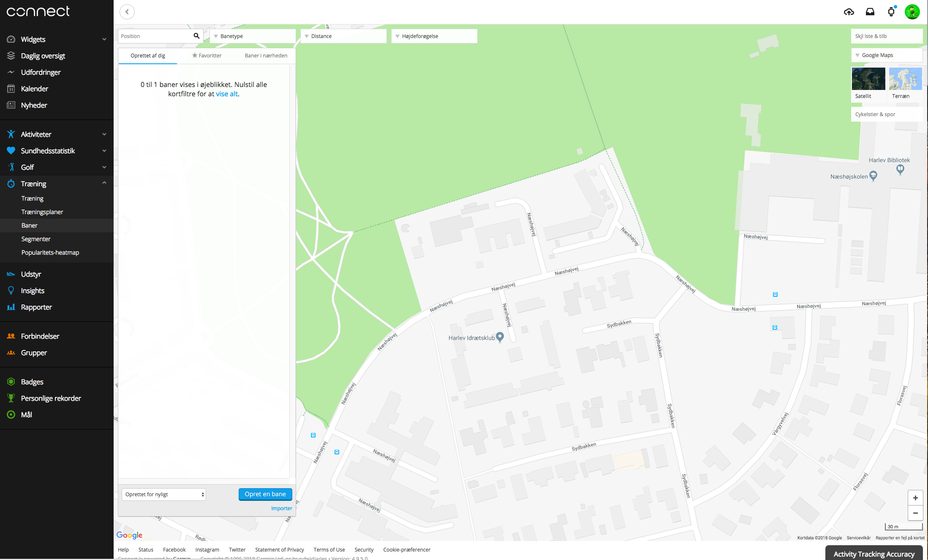Collapse the side panel with the back arrow

click(127, 12)
